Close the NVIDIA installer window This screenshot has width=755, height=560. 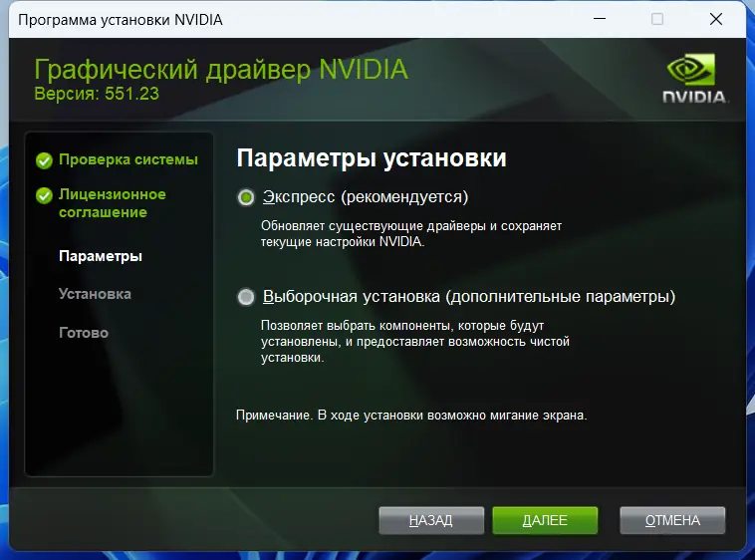click(716, 19)
